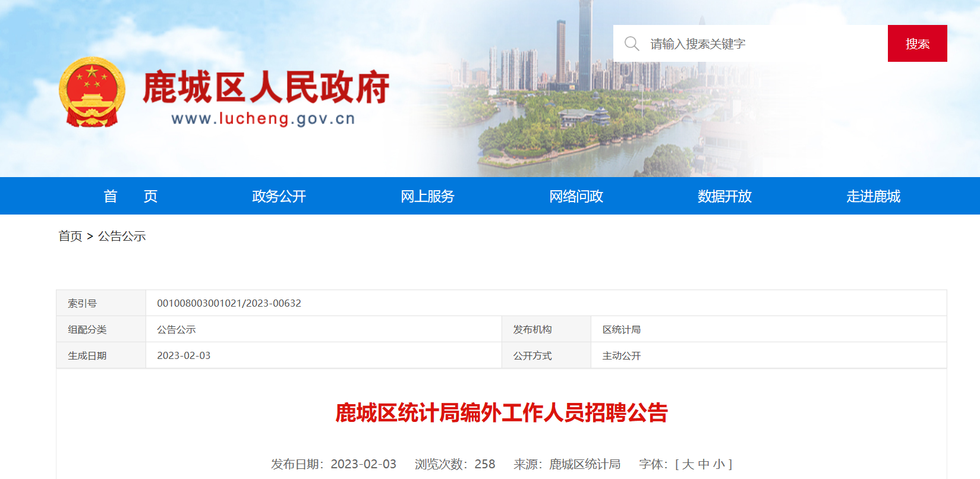Viewport: 980px width, 479px height.
Task: Select the 网络问政 menu item
Action: coord(576,196)
